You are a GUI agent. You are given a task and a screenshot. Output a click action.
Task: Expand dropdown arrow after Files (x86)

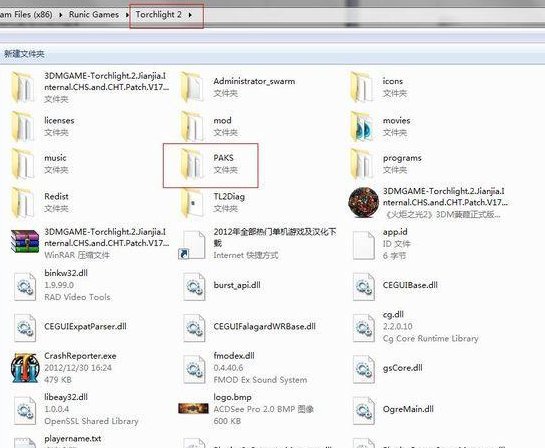click(60, 15)
